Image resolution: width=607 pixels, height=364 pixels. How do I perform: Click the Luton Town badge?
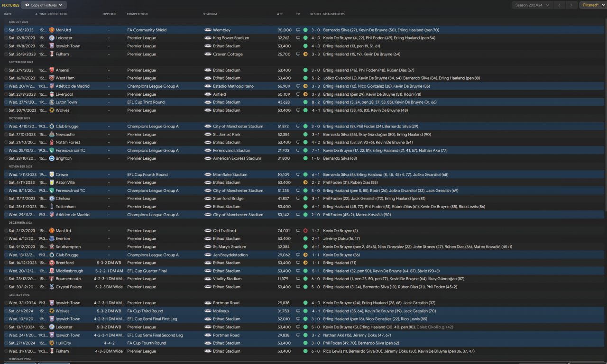coord(52,102)
